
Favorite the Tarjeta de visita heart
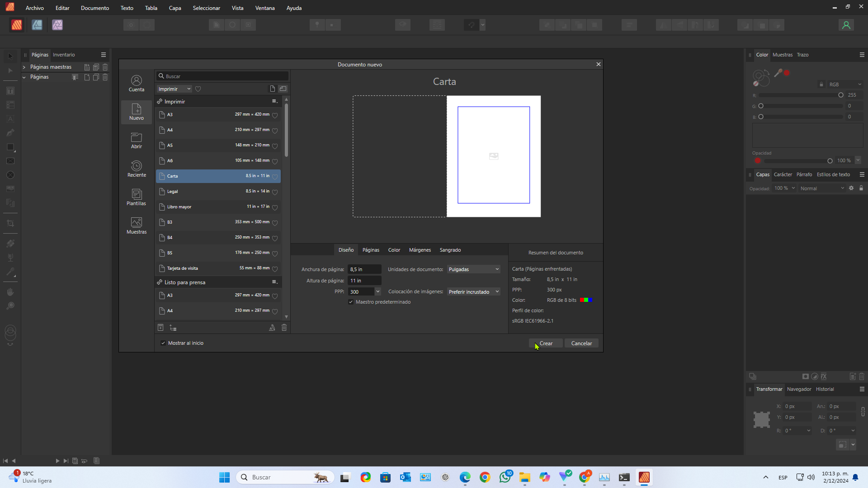[275, 269]
